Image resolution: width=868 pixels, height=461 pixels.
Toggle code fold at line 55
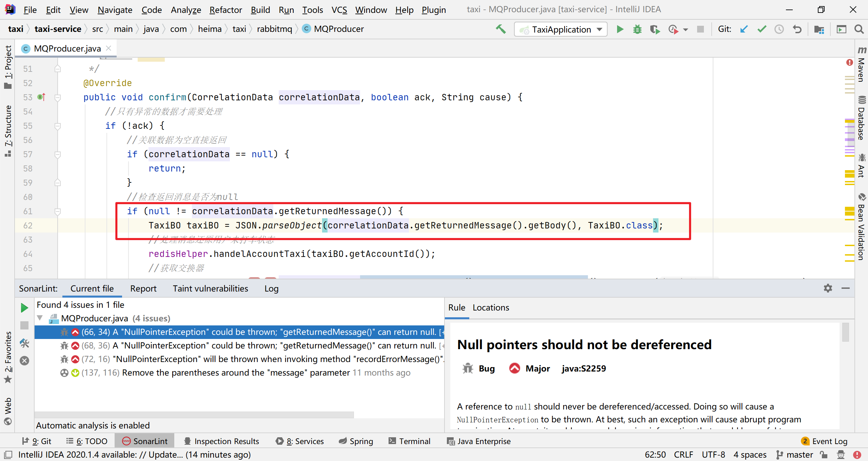click(x=58, y=126)
